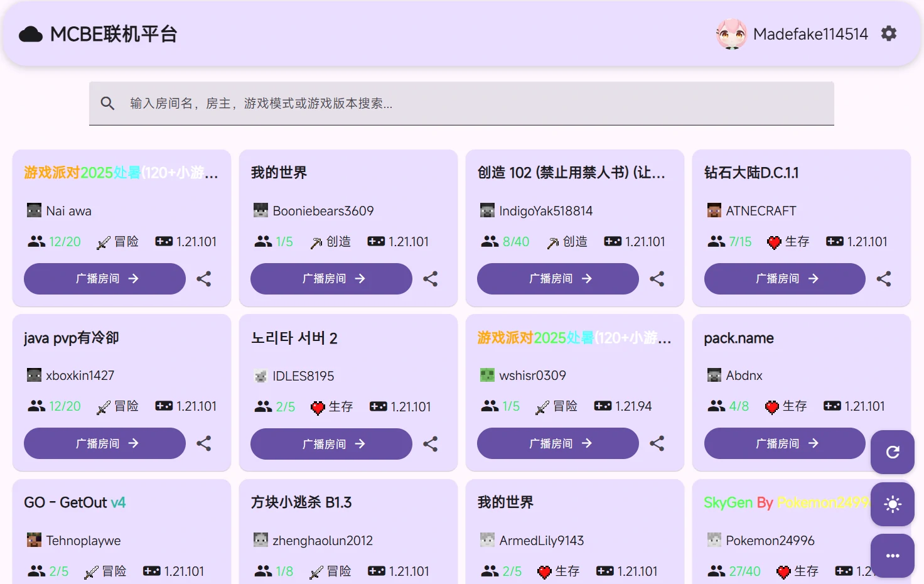Click the pickaxe creative icon on 创造 102 card

click(x=553, y=241)
